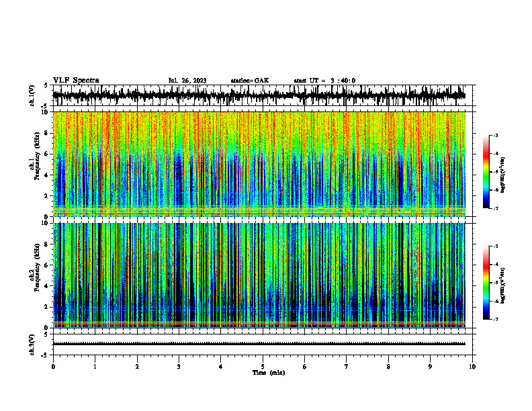The height and width of the screenshot is (411, 532).
Task: Click the ch.2 spectrogram color scale bar
Action: 486,283
